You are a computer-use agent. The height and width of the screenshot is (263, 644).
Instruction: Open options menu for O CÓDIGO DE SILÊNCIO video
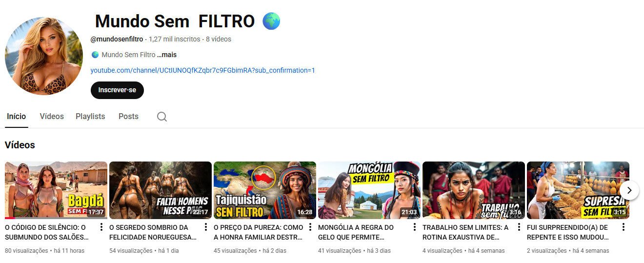tap(101, 227)
